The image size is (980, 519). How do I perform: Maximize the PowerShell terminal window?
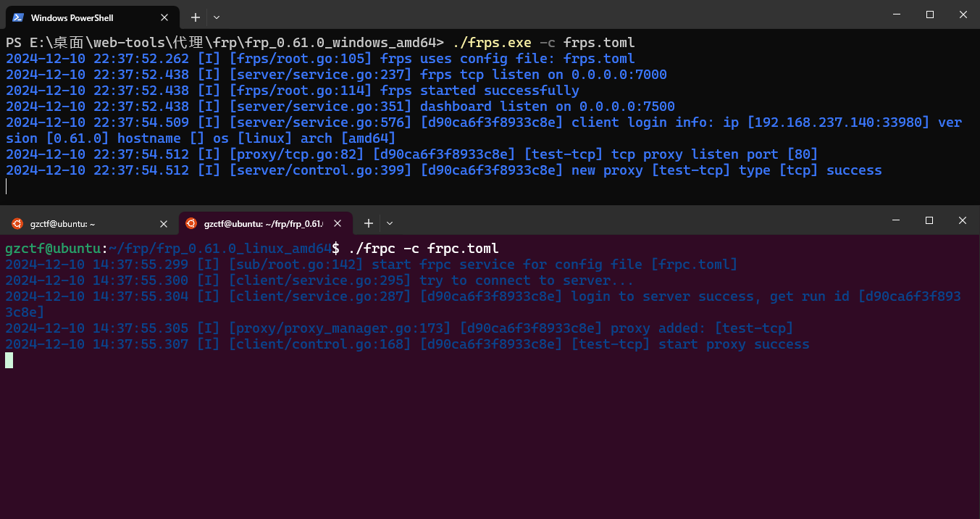pos(930,14)
